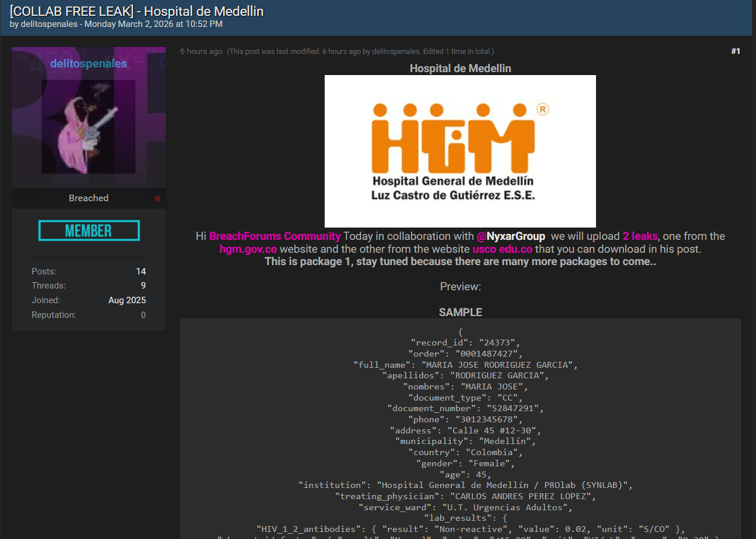Viewport: 756px width, 539px height.
Task: Click the red offline status dot
Action: 157,198
